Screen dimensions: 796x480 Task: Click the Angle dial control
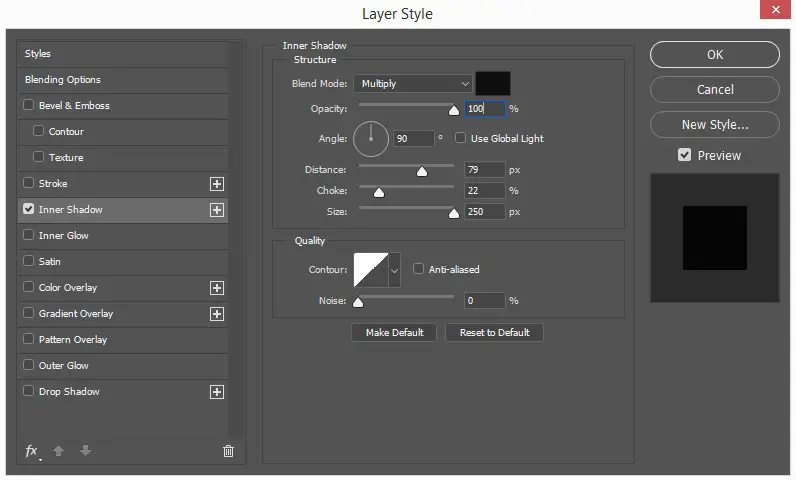point(371,139)
